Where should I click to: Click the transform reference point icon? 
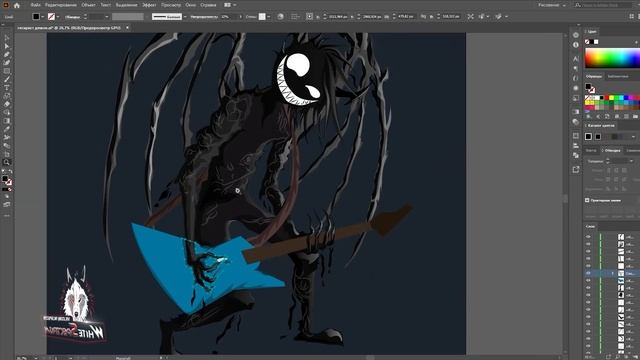click(309, 17)
